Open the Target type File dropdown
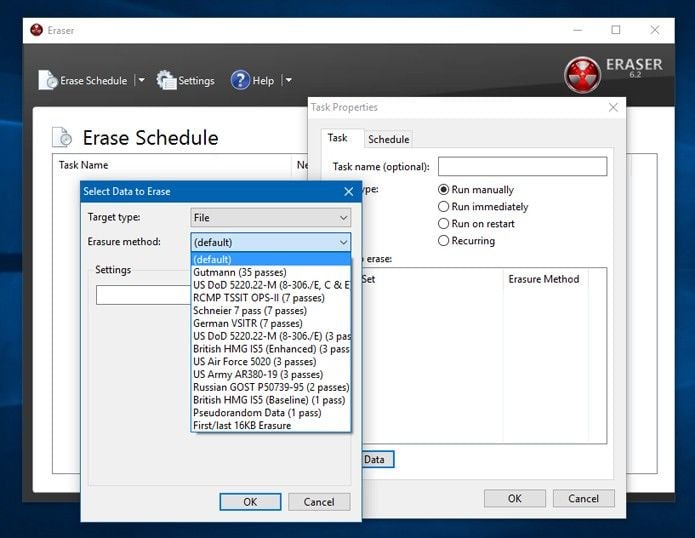The image size is (695, 538). (x=270, y=218)
